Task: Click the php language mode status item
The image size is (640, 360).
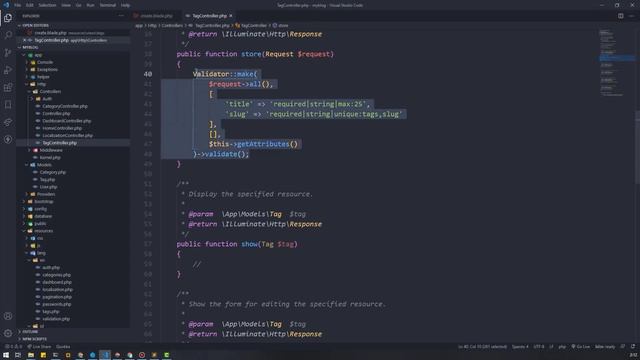Action: [x=562, y=347]
